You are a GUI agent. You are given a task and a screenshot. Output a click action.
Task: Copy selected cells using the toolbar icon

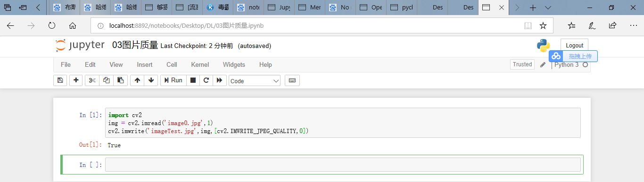click(106, 80)
